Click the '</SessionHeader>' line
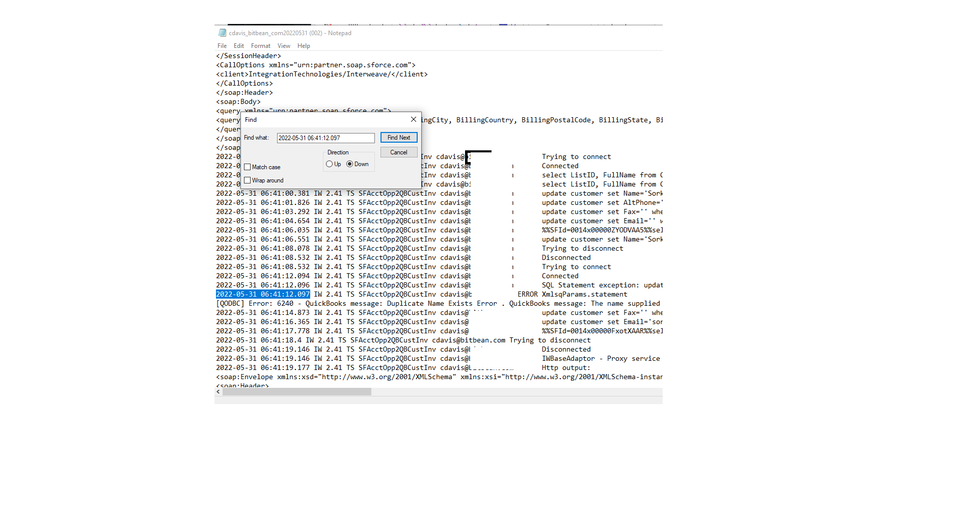The height and width of the screenshot is (530, 980). (249, 56)
